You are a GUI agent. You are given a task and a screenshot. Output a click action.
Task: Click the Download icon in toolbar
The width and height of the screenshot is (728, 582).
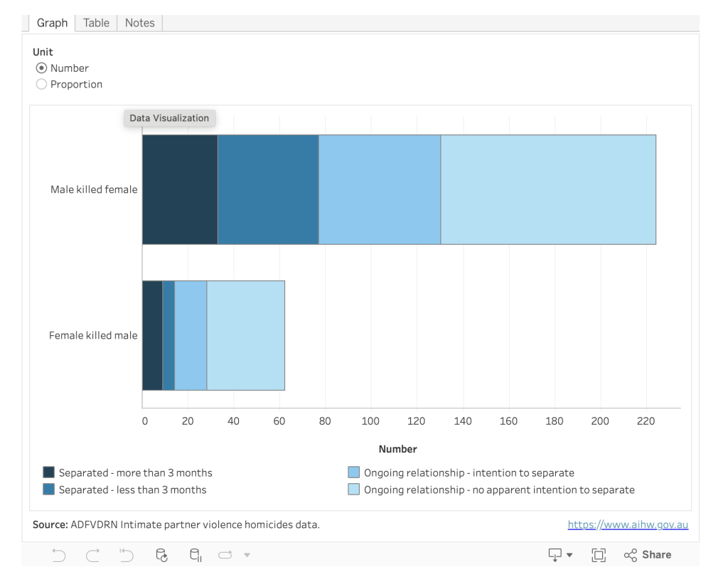(556, 555)
